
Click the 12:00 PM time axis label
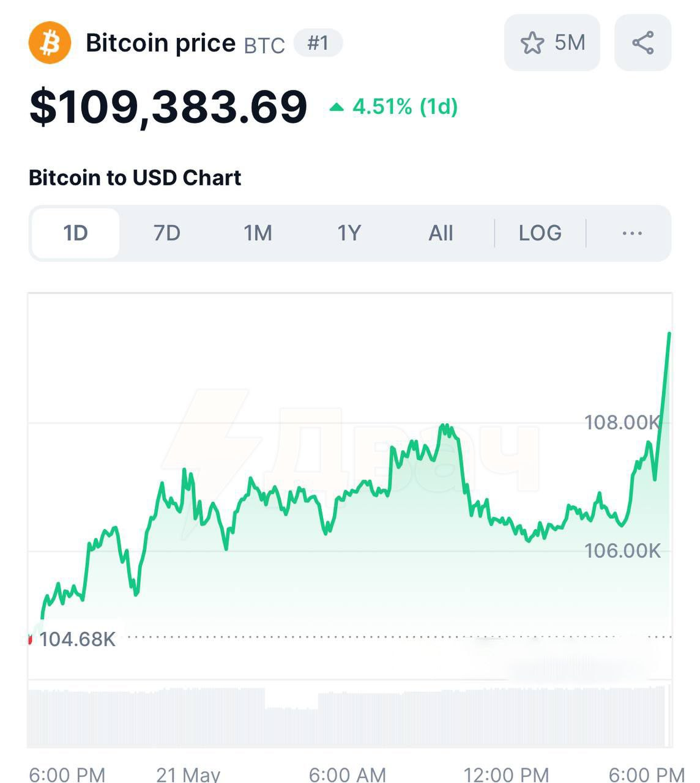(x=506, y=774)
